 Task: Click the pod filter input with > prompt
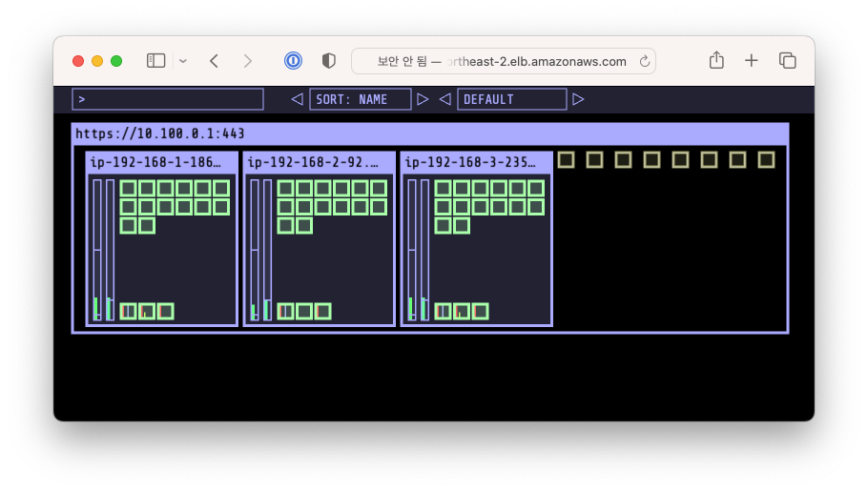[x=168, y=99]
